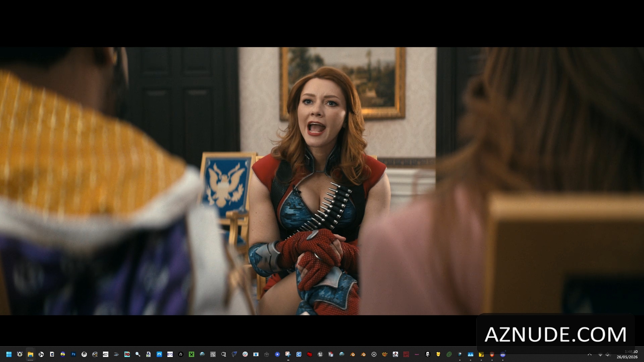Open File Explorer from the taskbar
Screen dimensions: 644x362
click(x=31, y=354)
